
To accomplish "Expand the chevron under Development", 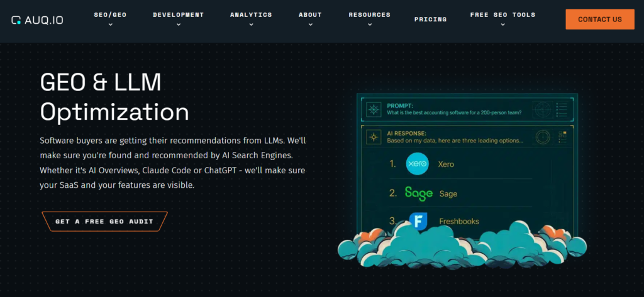I will click(x=178, y=24).
